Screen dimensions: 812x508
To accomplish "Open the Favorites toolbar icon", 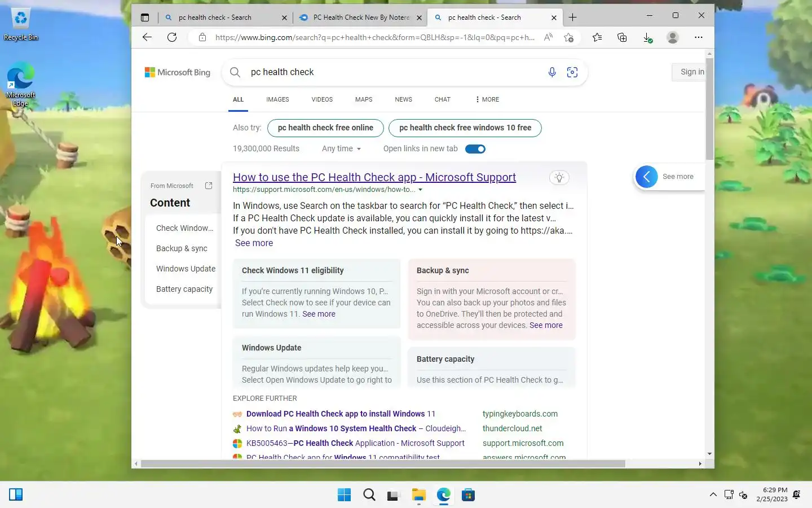I will point(597,37).
